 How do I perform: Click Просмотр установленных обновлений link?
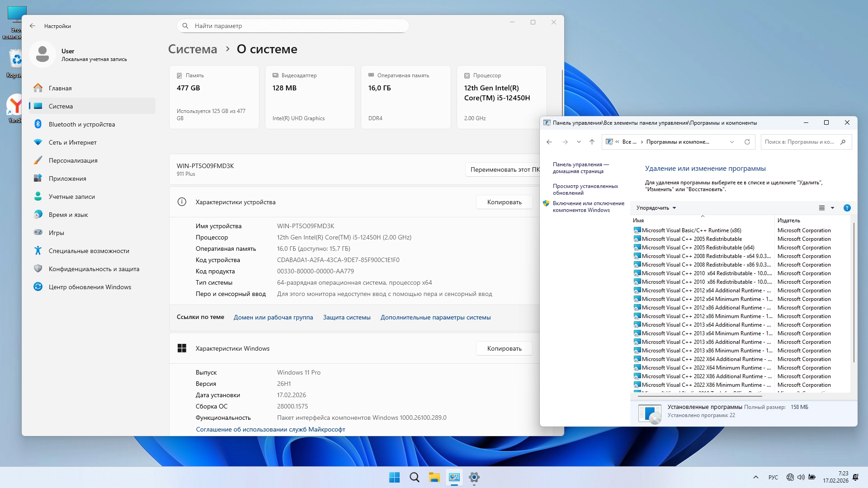click(585, 189)
